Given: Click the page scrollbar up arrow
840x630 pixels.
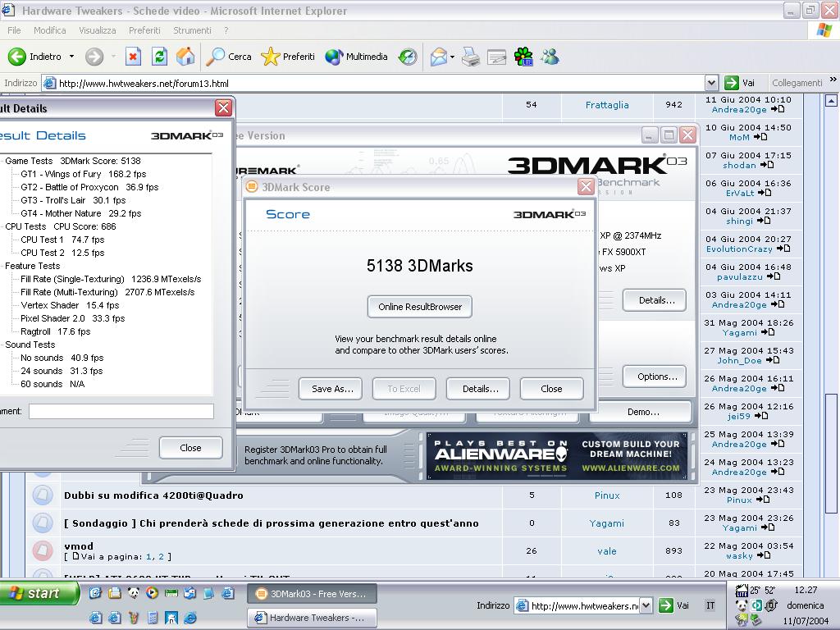Looking at the screenshot, I should [x=831, y=100].
